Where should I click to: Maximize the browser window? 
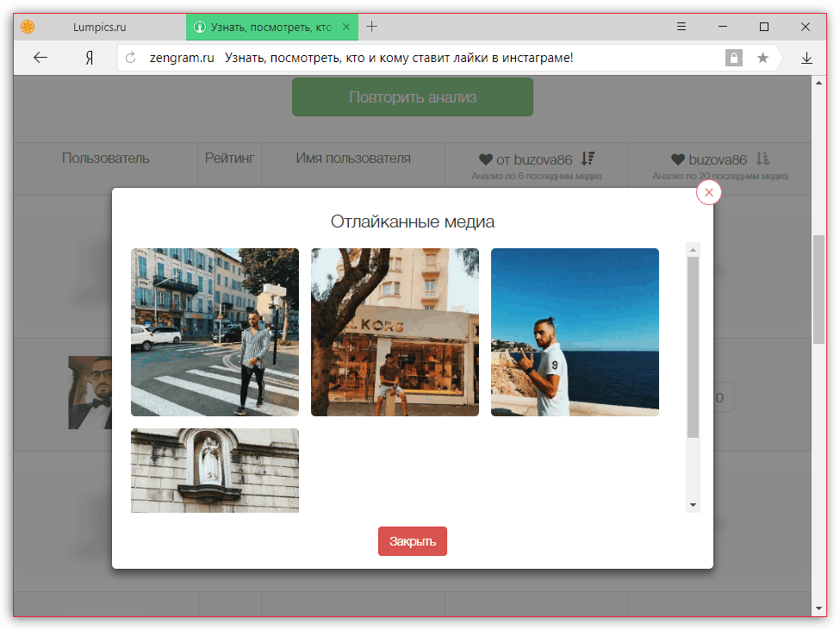click(x=764, y=26)
